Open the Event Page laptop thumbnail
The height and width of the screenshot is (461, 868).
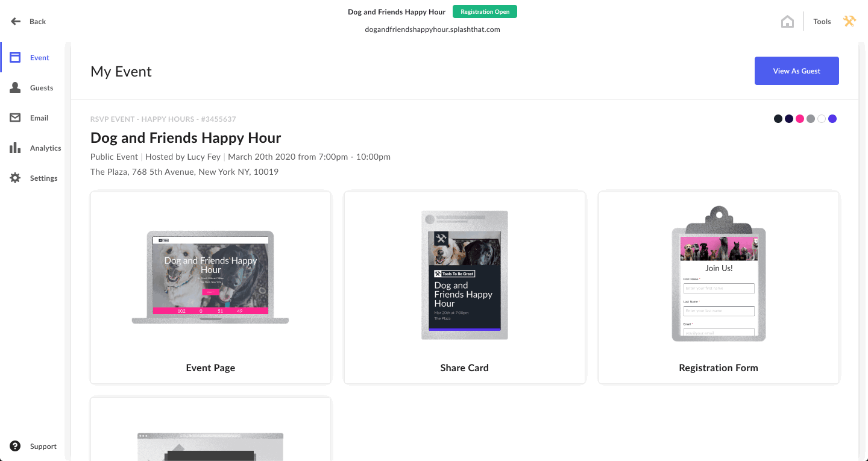[x=210, y=277]
